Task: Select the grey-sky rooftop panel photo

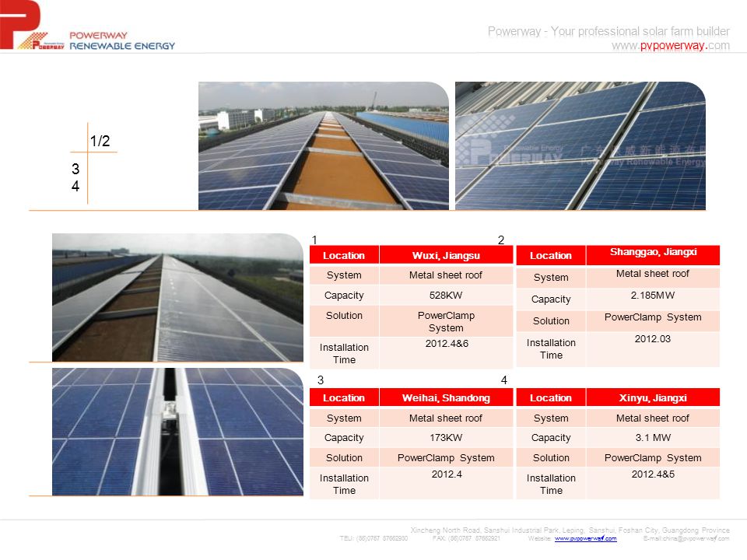Action: pyautogui.click(x=177, y=297)
